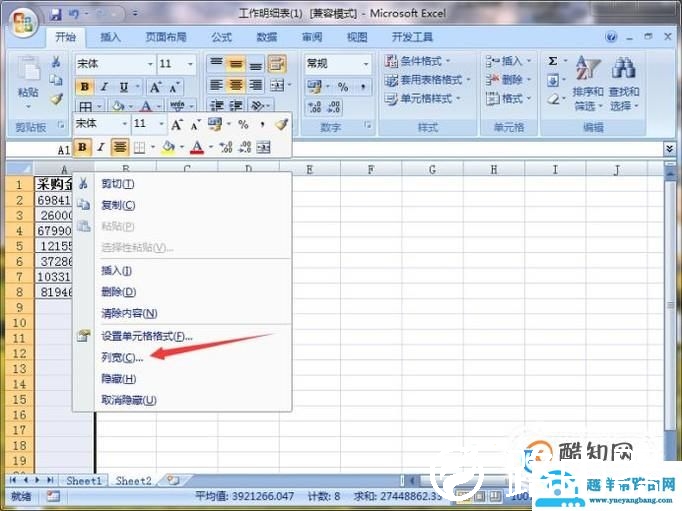Open 单元格样式 cell styles dropdown
The height and width of the screenshot is (511, 682).
click(x=422, y=99)
